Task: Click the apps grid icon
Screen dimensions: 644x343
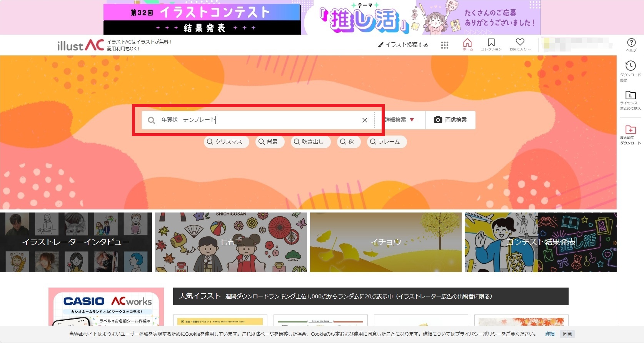Action: [x=445, y=45]
